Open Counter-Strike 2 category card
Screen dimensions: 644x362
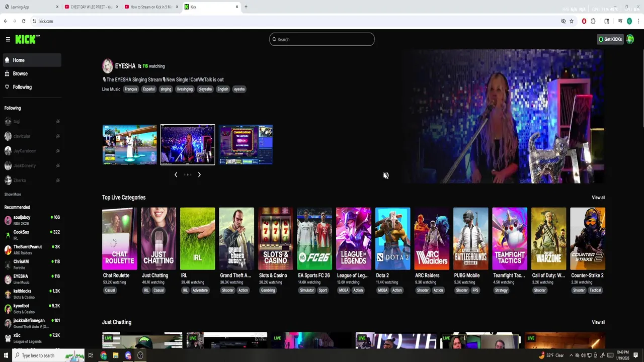588,239
